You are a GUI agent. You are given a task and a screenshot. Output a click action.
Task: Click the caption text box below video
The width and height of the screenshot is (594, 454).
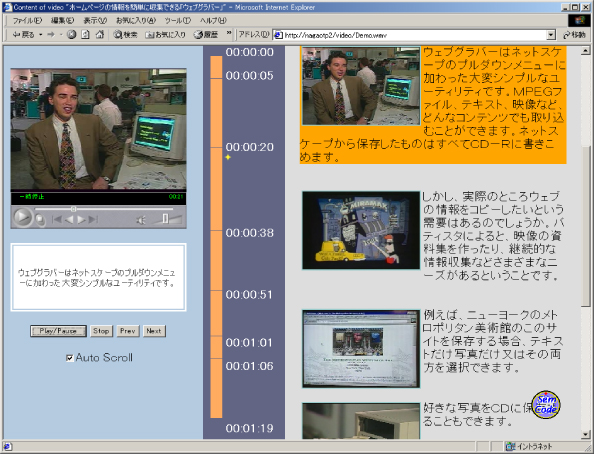coord(98,277)
